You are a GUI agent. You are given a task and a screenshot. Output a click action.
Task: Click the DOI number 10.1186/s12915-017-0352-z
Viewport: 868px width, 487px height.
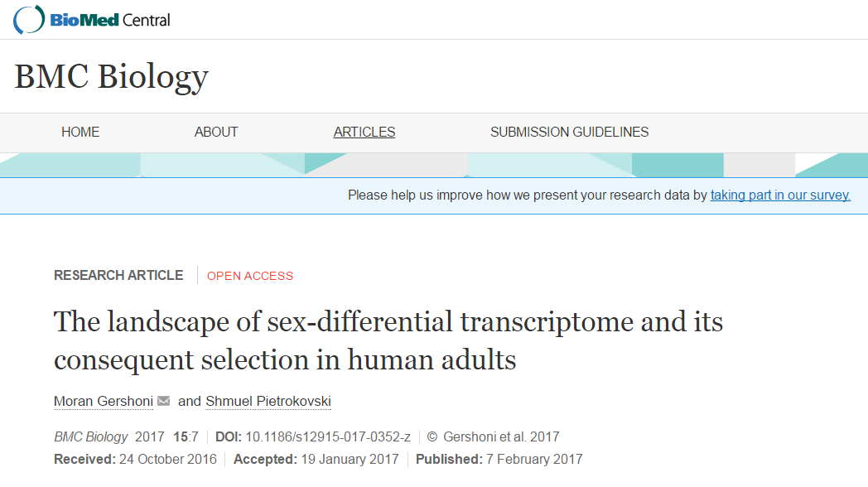[x=328, y=437]
